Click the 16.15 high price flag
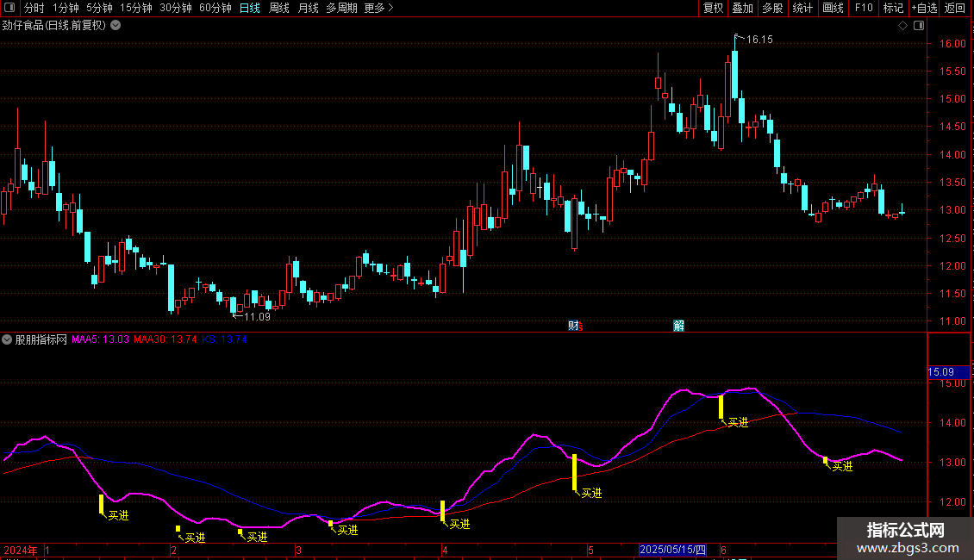The image size is (974, 560). pos(759,39)
